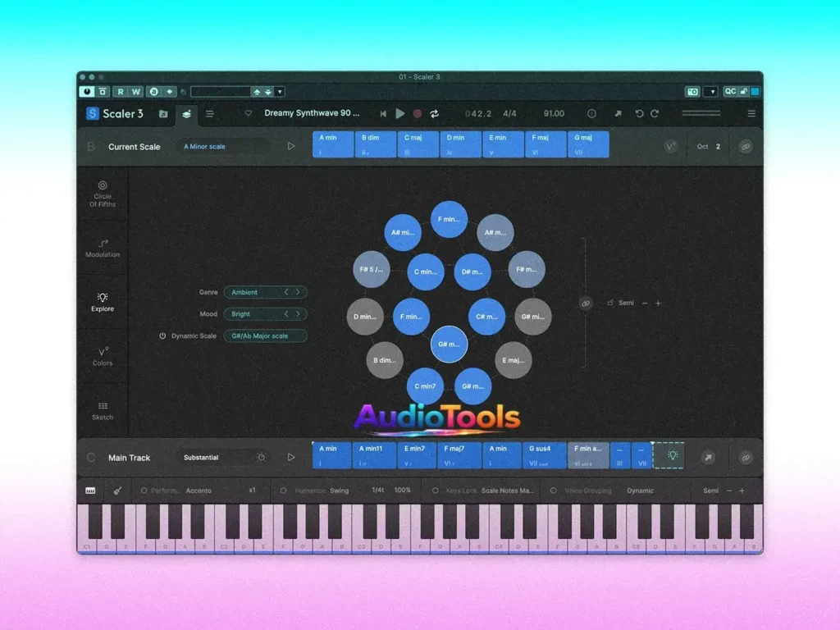Select the G# m chord in the circle center
Screen dimensions: 840x630
pyautogui.click(x=449, y=345)
